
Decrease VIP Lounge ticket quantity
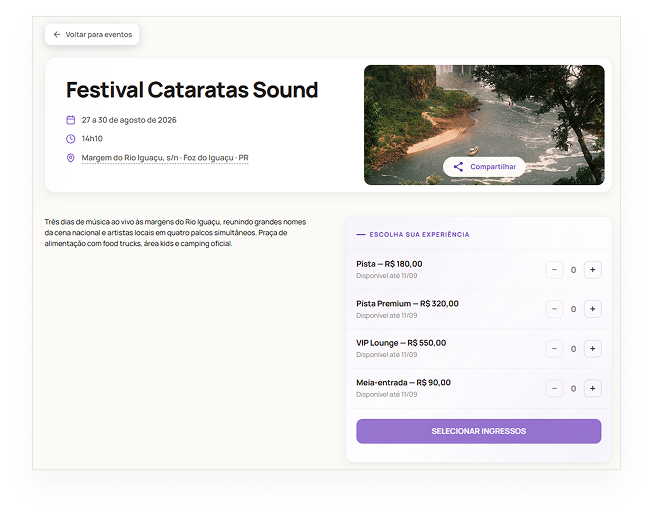[554, 349]
